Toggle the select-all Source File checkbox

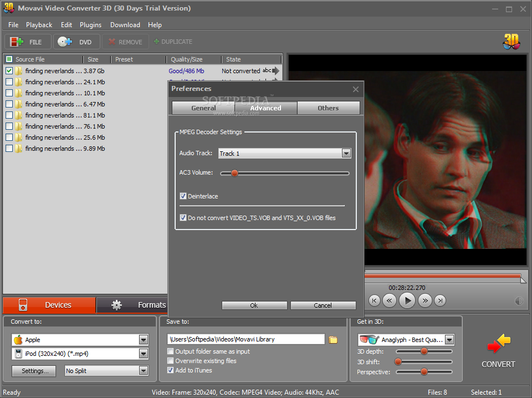(x=9, y=59)
